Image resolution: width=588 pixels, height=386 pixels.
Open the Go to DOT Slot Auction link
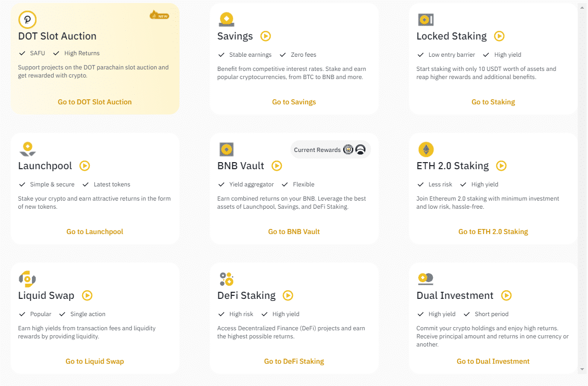pyautogui.click(x=95, y=102)
